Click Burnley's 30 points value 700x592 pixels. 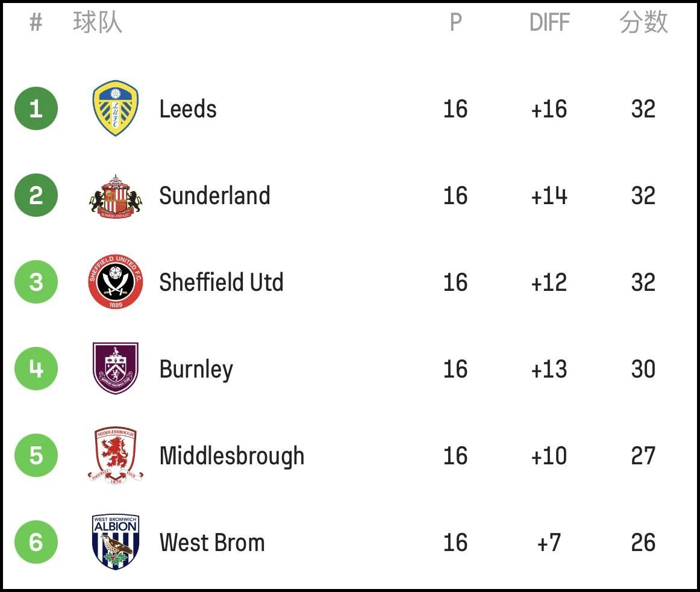coord(643,369)
